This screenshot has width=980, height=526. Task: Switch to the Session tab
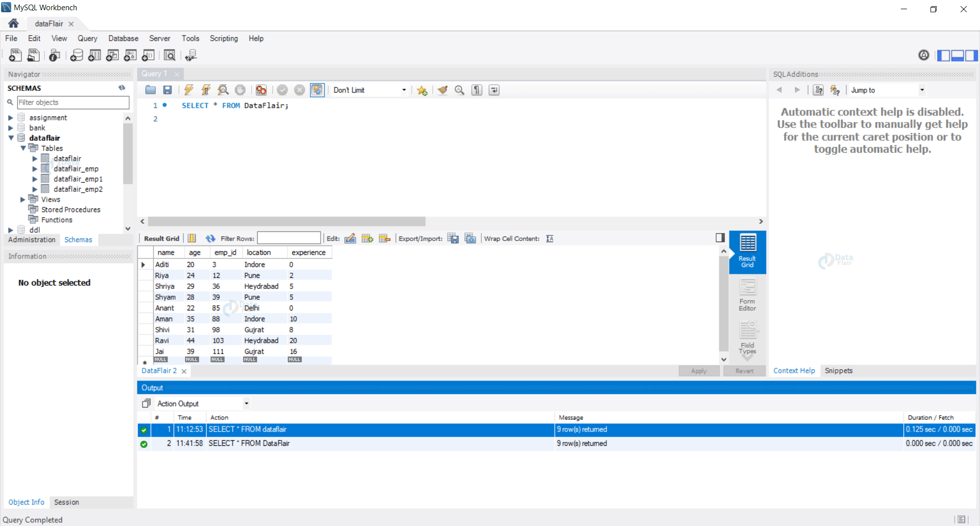66,502
